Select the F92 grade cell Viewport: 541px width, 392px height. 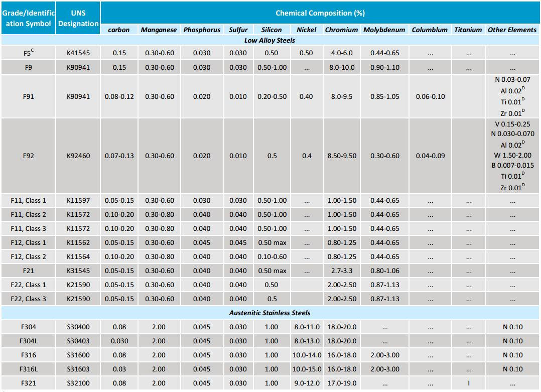[x=28, y=156]
